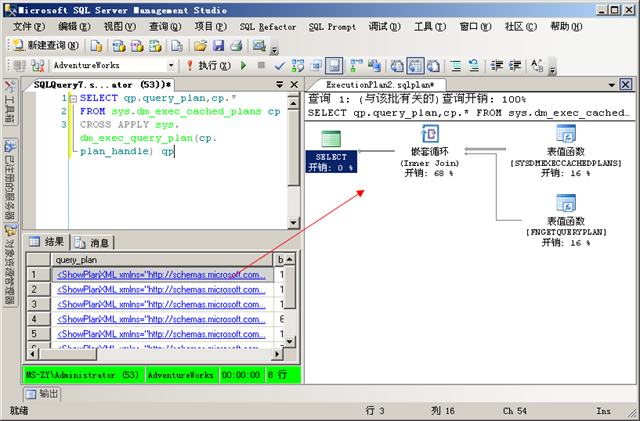Toggle Include Actual Execution Plan icon
The width and height of the screenshot is (640, 421).
click(357, 65)
